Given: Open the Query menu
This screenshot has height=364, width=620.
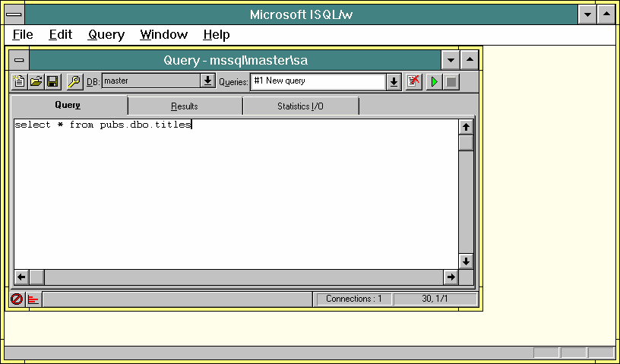Looking at the screenshot, I should [106, 35].
